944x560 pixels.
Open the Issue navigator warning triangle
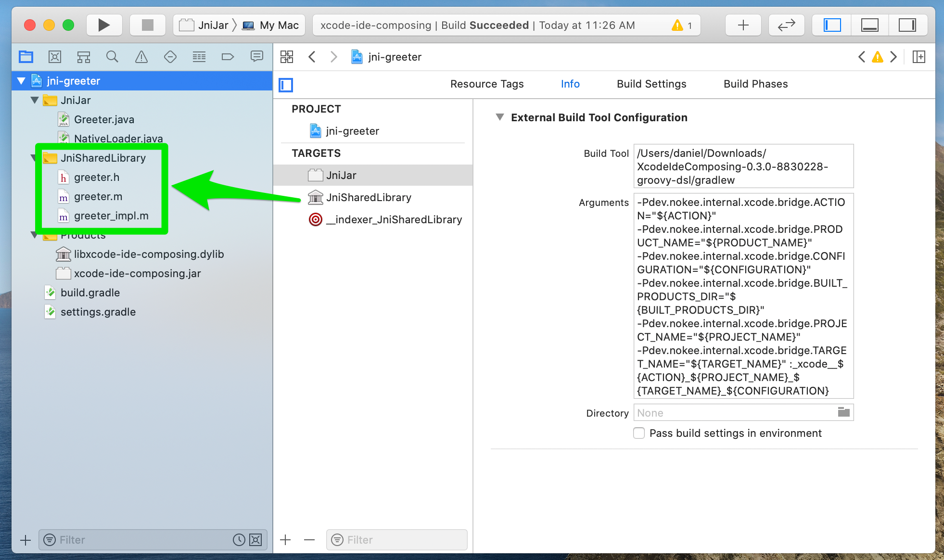(x=141, y=56)
